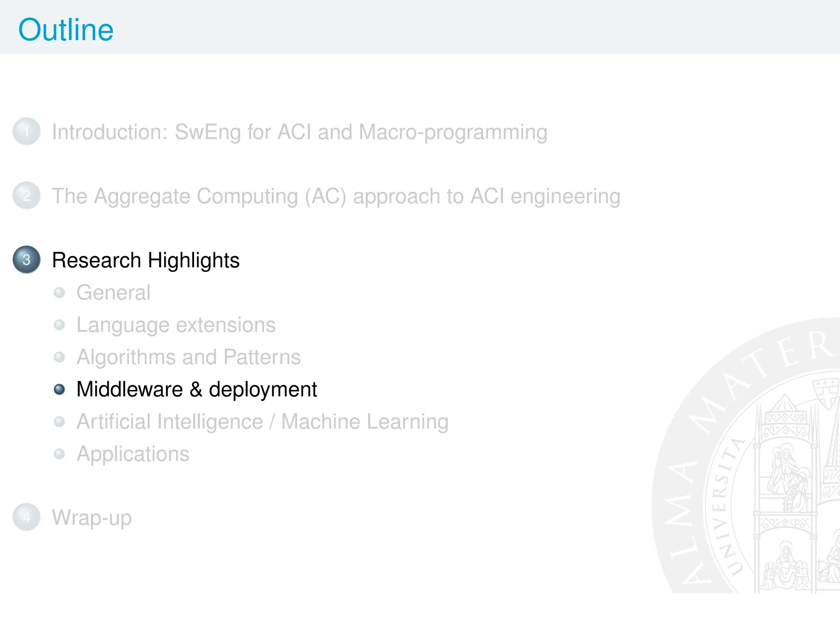
Task: Go to the General subsection
Action: click(x=113, y=292)
